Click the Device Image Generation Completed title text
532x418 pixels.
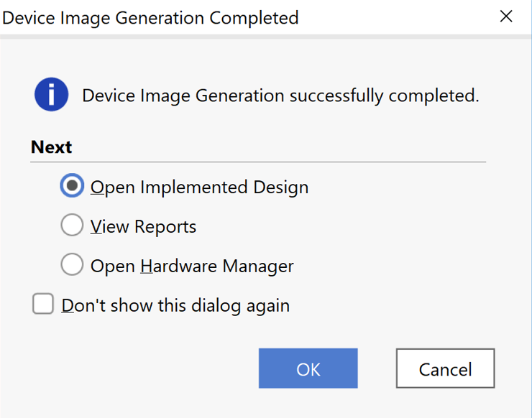(150, 17)
